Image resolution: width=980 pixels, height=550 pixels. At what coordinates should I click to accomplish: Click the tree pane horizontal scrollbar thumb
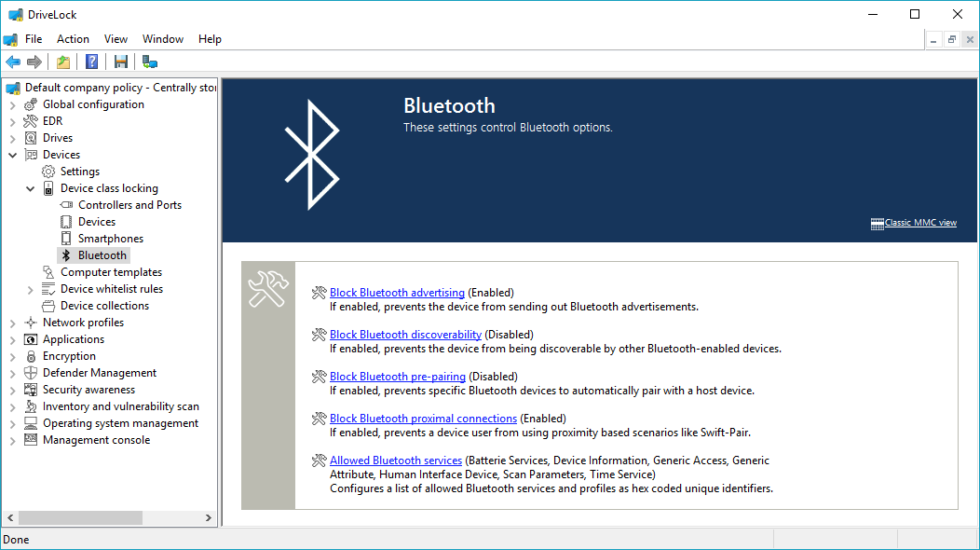81,518
